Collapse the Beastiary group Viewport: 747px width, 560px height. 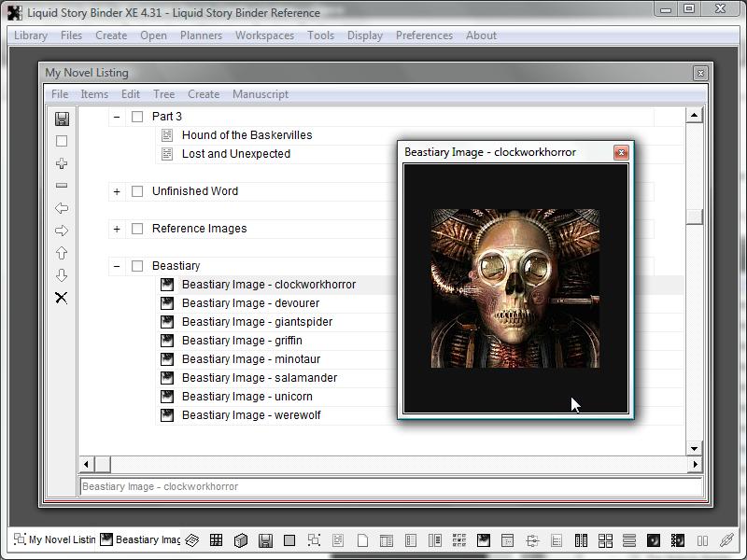[x=117, y=266]
